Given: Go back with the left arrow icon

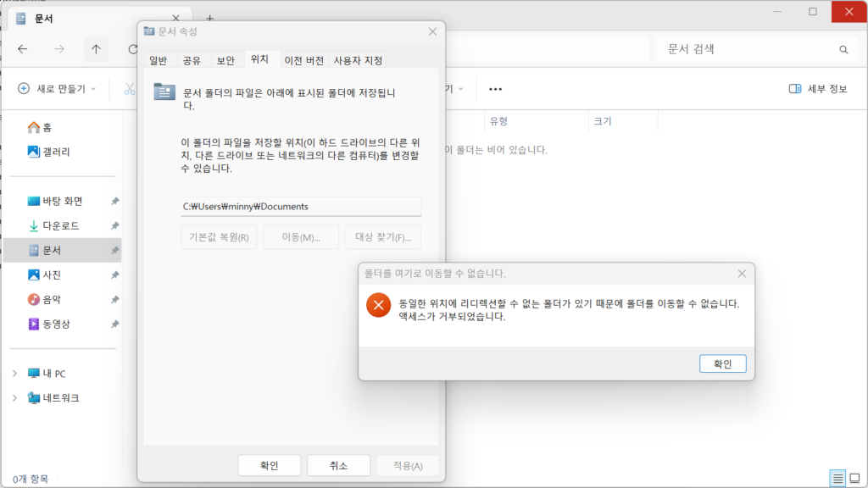Looking at the screenshot, I should coord(22,48).
